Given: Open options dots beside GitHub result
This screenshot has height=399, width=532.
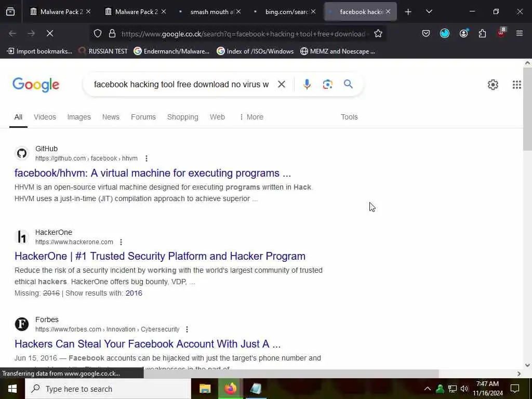Looking at the screenshot, I should [146, 158].
